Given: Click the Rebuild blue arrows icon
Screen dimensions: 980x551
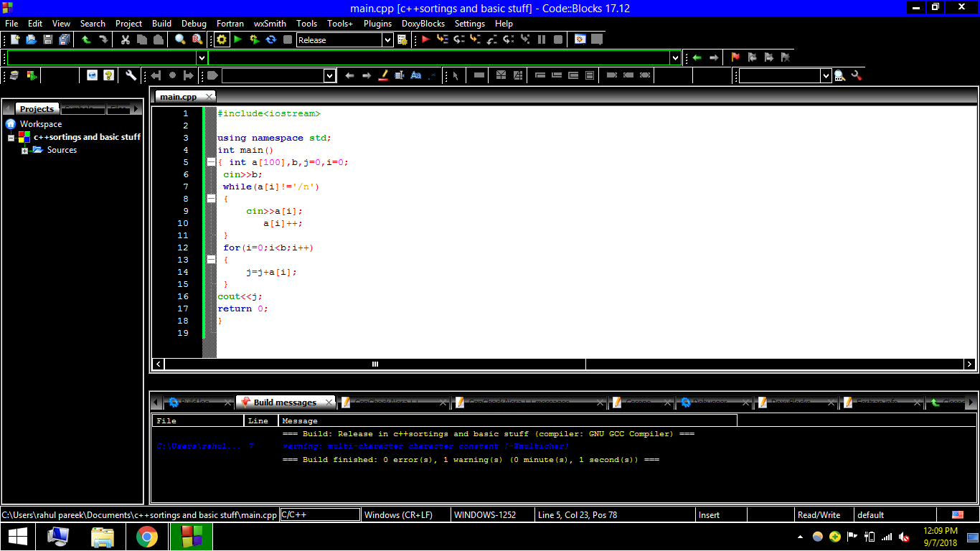Looking at the screenshot, I should tap(270, 39).
